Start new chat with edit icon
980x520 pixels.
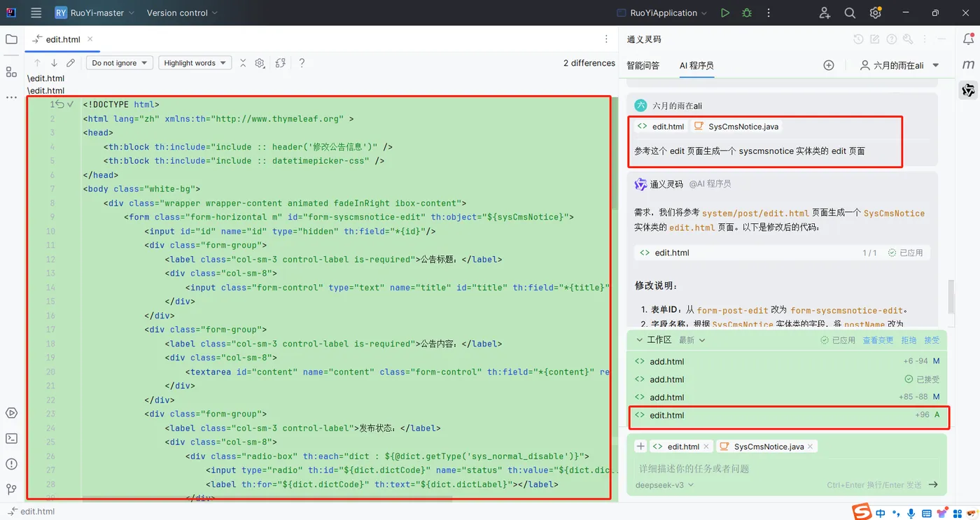pyautogui.click(x=875, y=39)
